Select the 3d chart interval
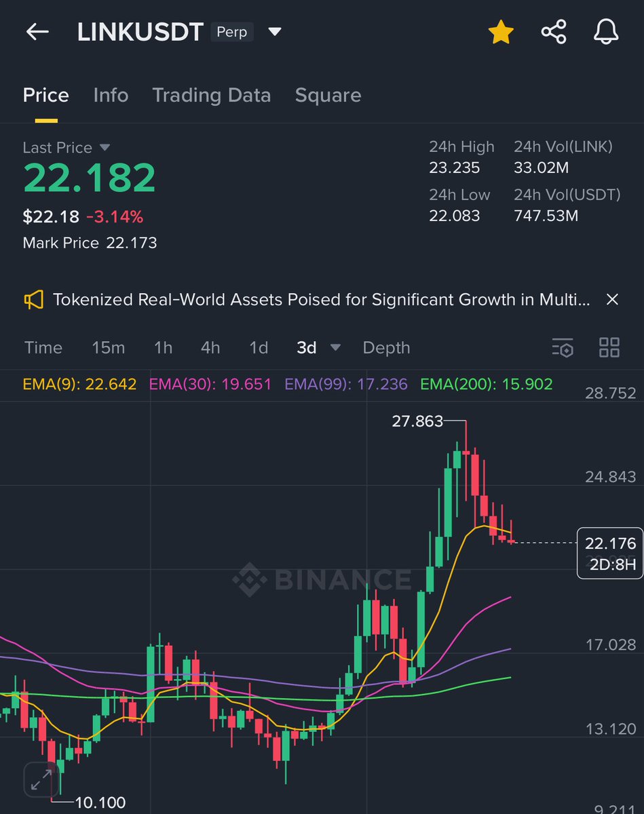 pyautogui.click(x=307, y=347)
